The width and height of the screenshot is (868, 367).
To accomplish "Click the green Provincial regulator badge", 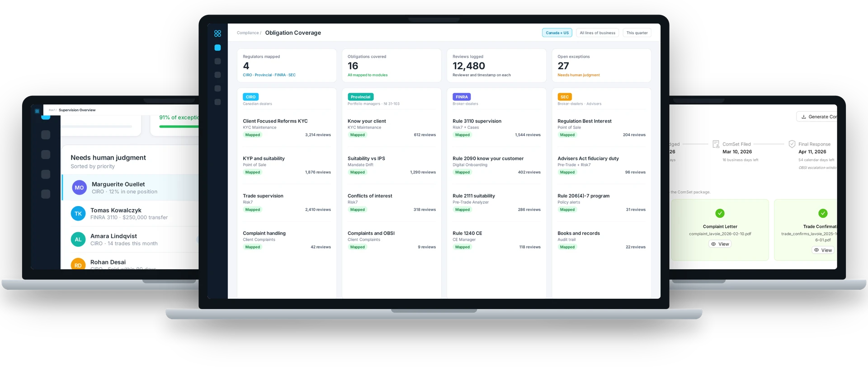I will [x=360, y=97].
